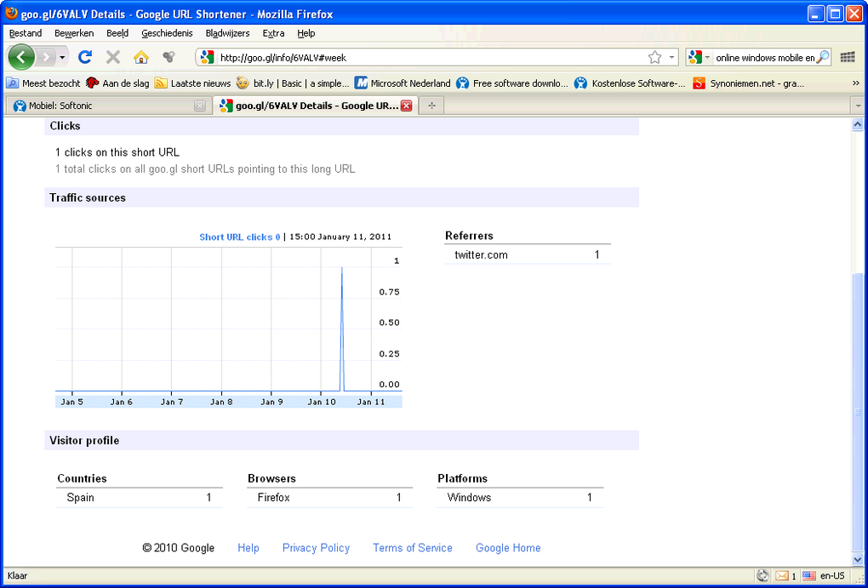Expand the bookmarks overflow chevron
The height and width of the screenshot is (588, 868).
856,83
